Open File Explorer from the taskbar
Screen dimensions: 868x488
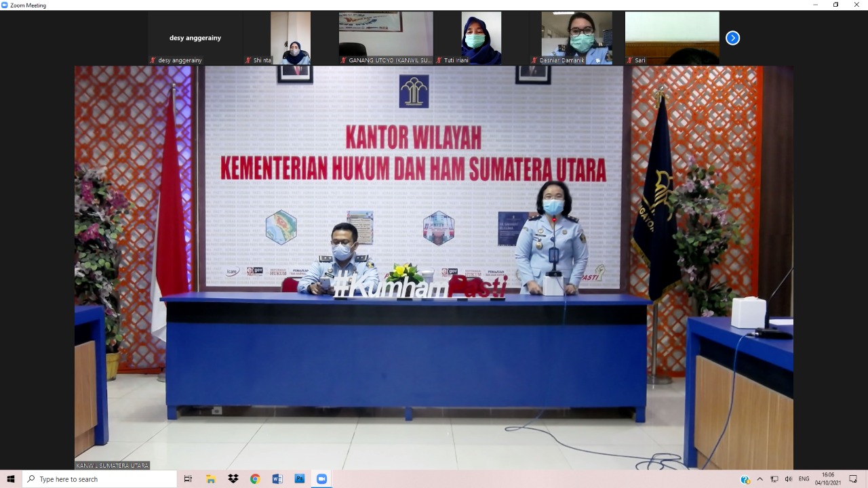[211, 479]
